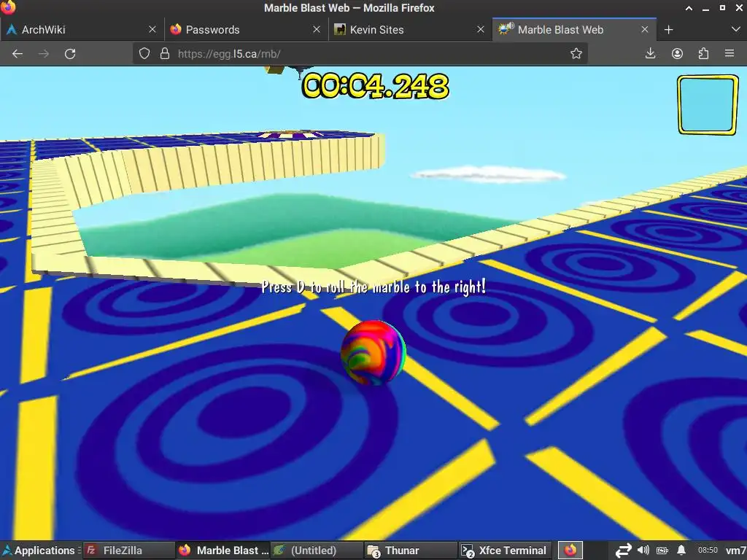Open the battery power tray icon
Viewport: 747px width, 560px height.
(x=662, y=551)
